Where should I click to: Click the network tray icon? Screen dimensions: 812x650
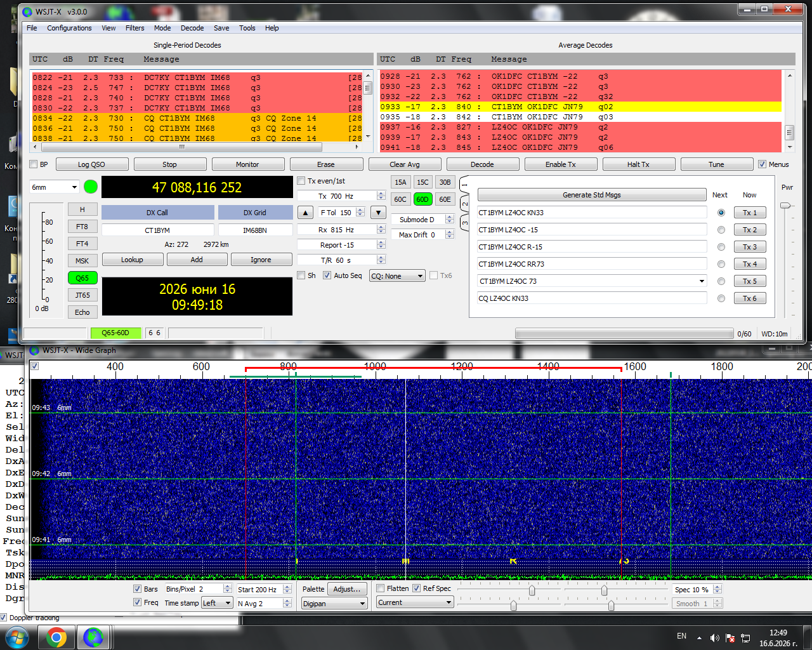(x=745, y=638)
